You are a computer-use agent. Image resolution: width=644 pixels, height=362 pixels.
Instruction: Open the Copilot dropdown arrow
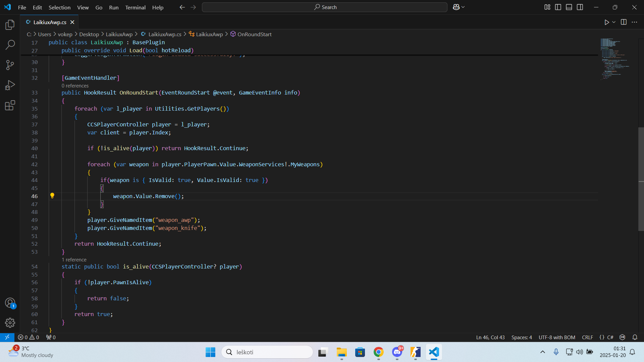click(x=463, y=7)
